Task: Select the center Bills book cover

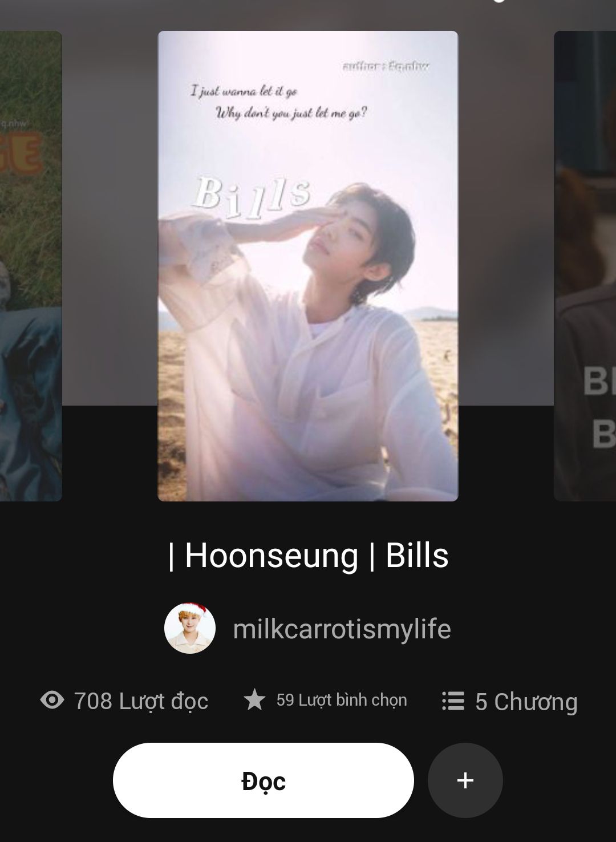Action: tap(308, 266)
